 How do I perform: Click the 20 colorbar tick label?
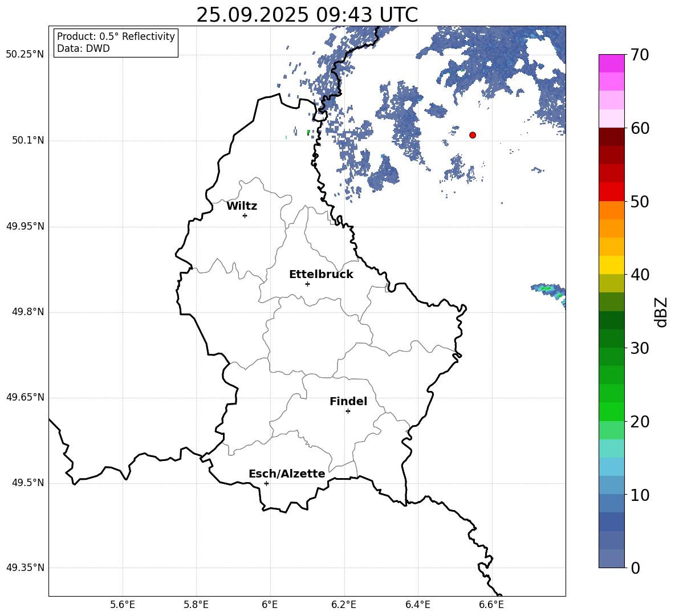click(640, 422)
